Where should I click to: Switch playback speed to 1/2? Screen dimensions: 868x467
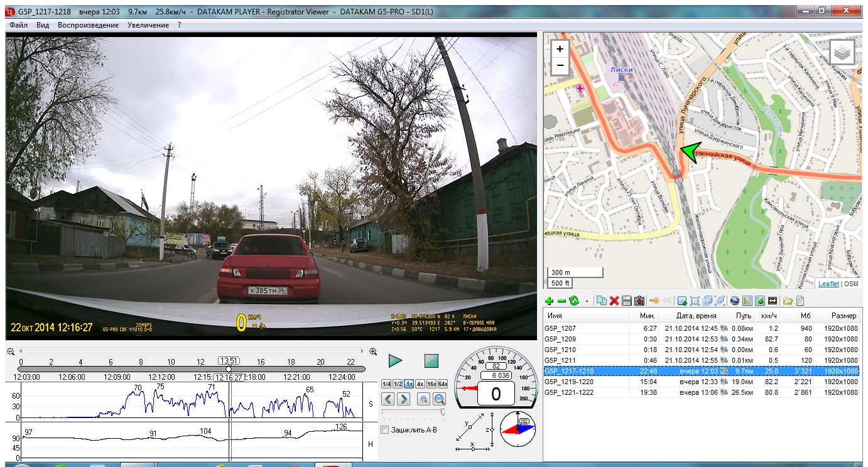tap(398, 384)
